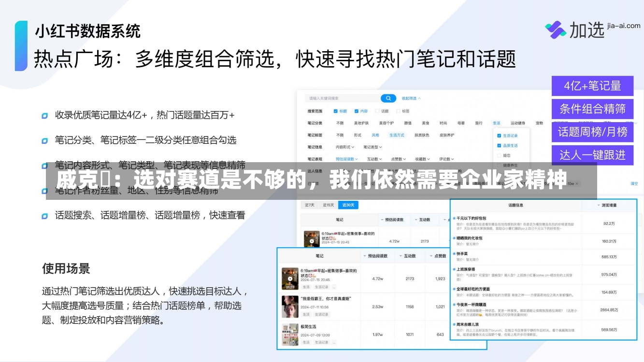Screen dimensions: 644x362
Task: Click the purple 达人一键跟进 label
Action: [592, 154]
